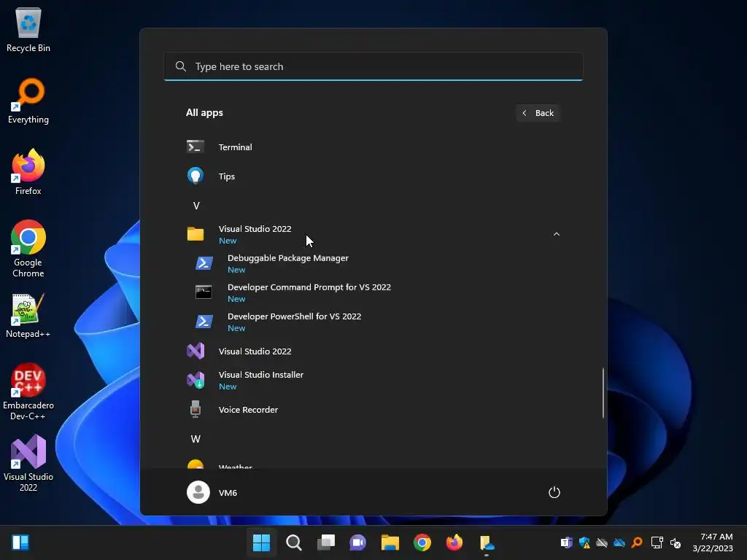The height and width of the screenshot is (560, 747).
Task: Launch Developer Command Prompt for VS 2022
Action: pos(373,292)
